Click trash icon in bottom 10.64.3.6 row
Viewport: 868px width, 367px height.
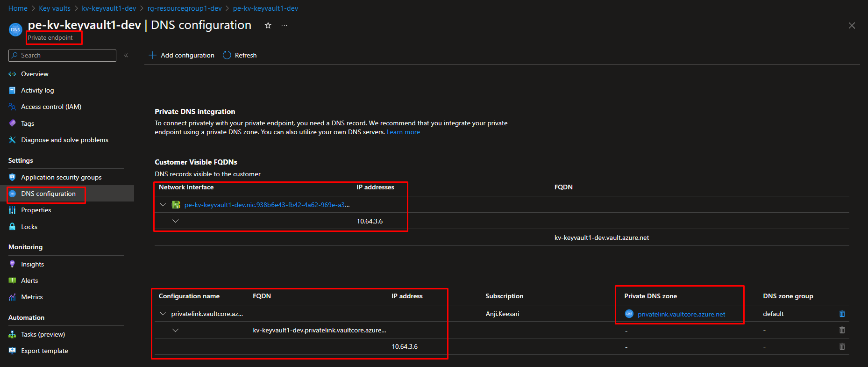pos(842,346)
